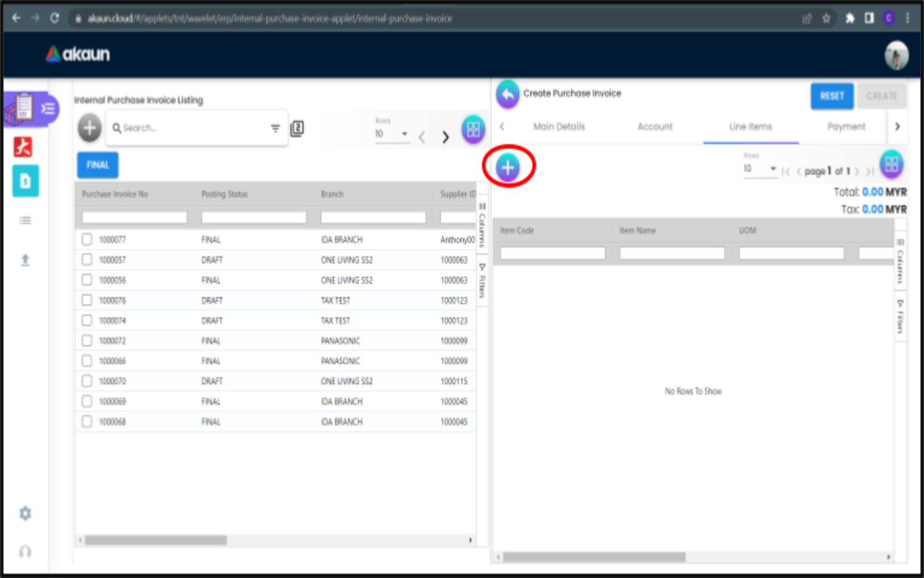
Task: Switch to the Main Details tab
Action: tap(559, 127)
